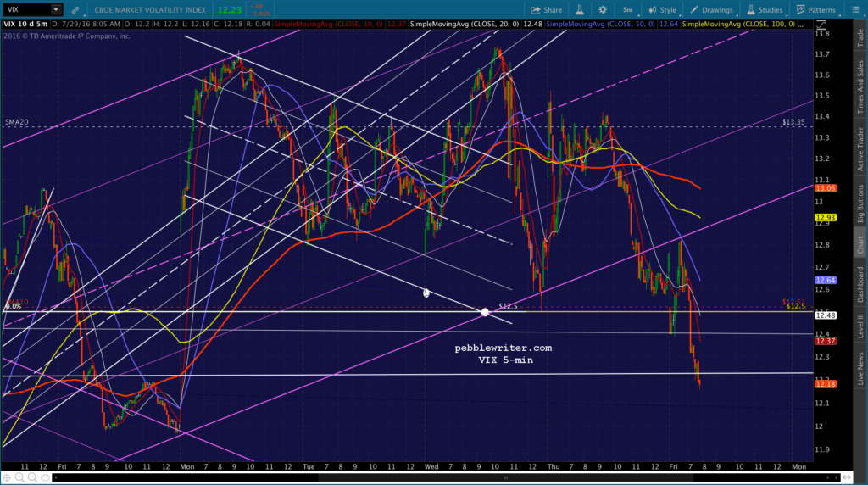Open the Patterns dropdown
The height and width of the screenshot is (485, 868).
(816, 10)
